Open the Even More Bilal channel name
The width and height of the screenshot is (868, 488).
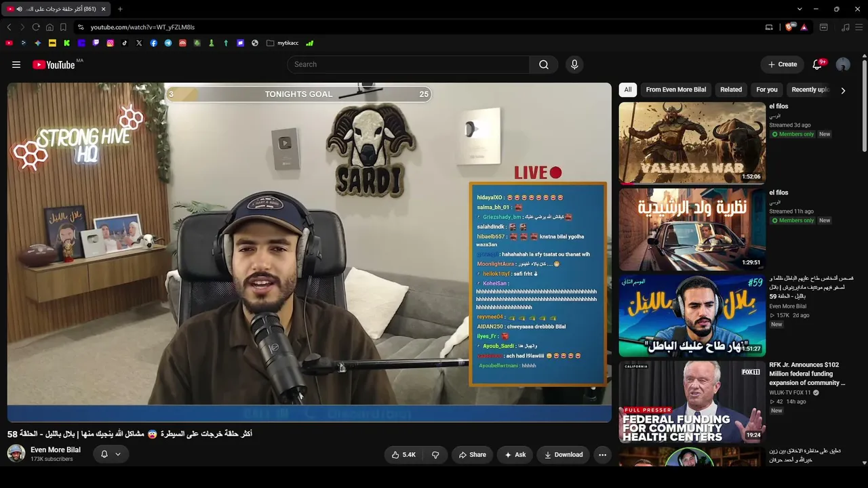pyautogui.click(x=56, y=450)
